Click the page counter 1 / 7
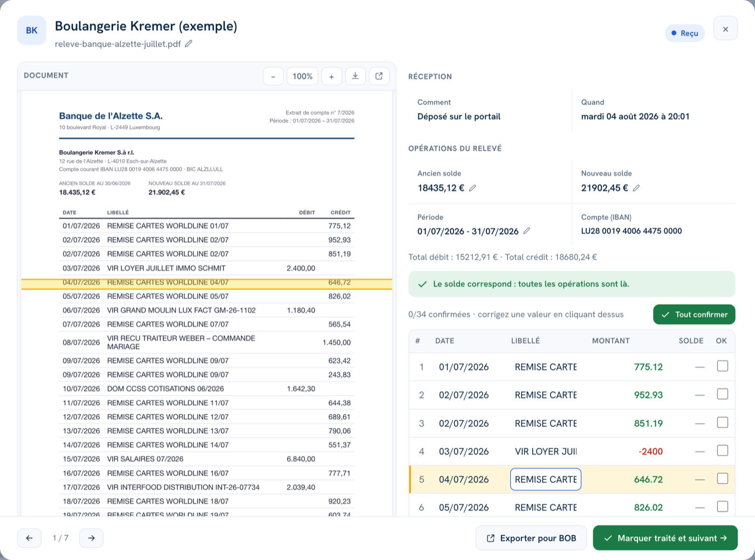This screenshot has height=560, width=755. (x=60, y=538)
